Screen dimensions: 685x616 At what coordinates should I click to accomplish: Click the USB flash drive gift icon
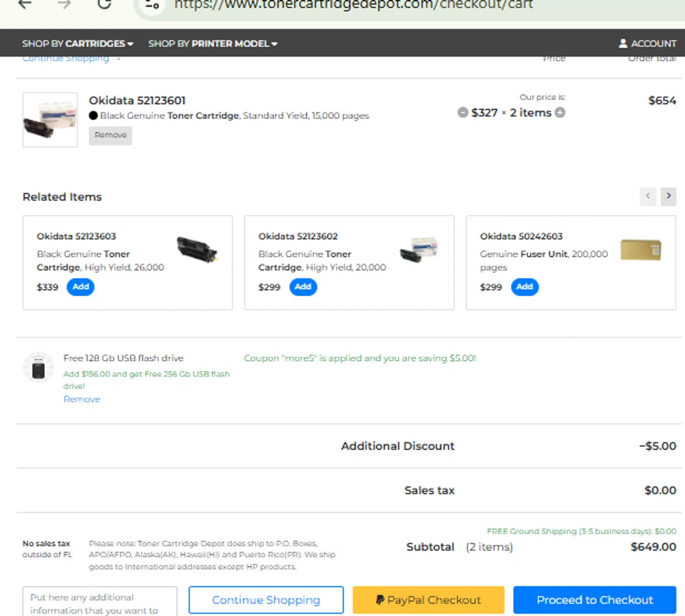pyautogui.click(x=38, y=367)
